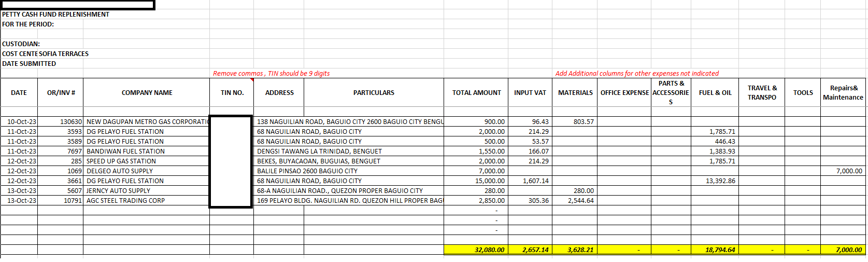
Task: Select the 18,794.64 fuel total cell
Action: pos(715,250)
